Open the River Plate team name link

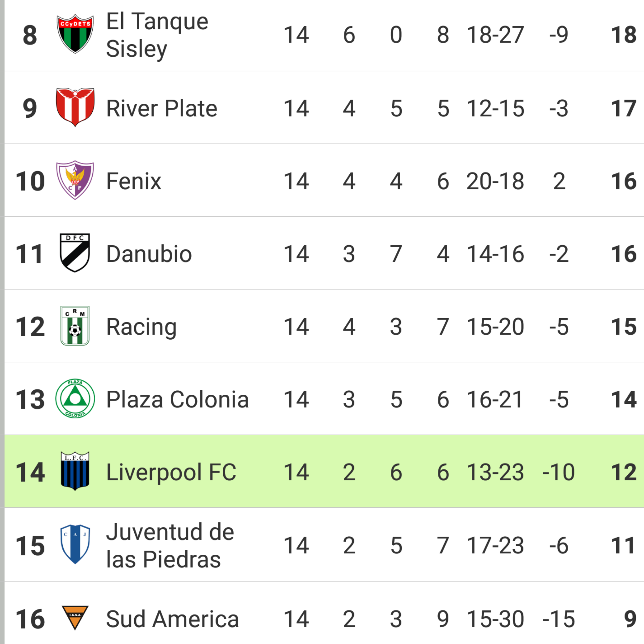(162, 108)
